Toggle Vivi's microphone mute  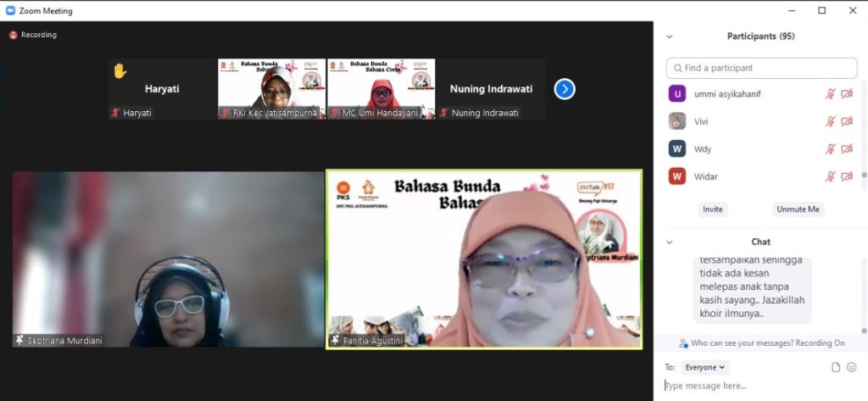830,121
